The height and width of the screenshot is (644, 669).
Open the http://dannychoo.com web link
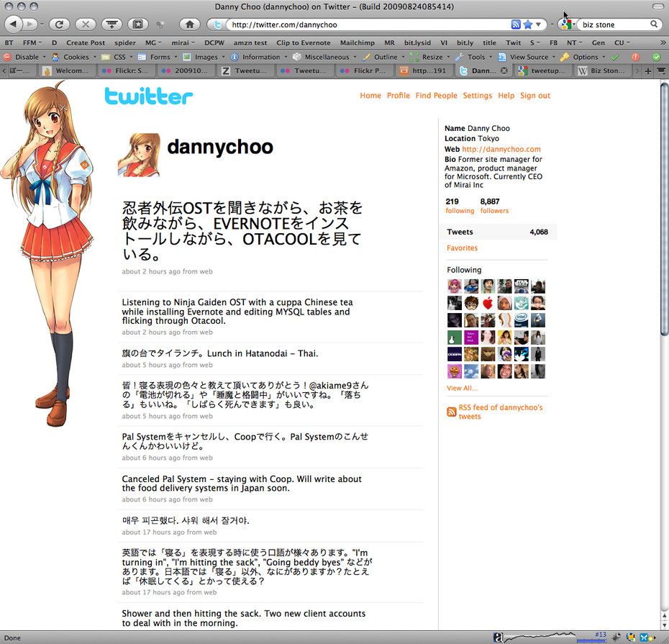(501, 150)
